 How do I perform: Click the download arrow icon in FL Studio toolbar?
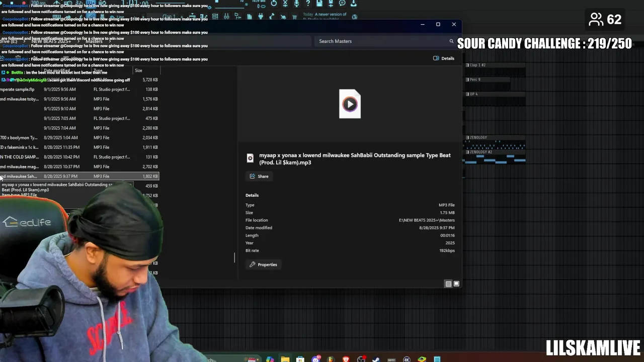pyautogui.click(x=354, y=3)
